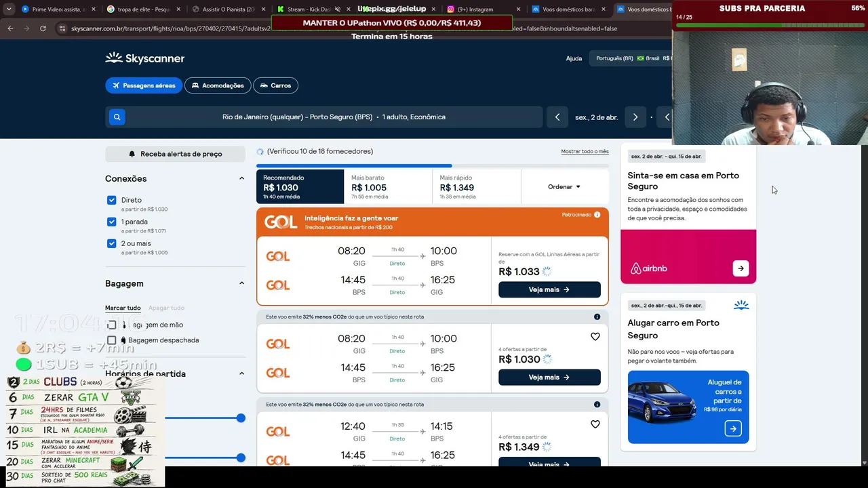Select the Recomendado R$ 1.030 sort tab

(x=300, y=186)
